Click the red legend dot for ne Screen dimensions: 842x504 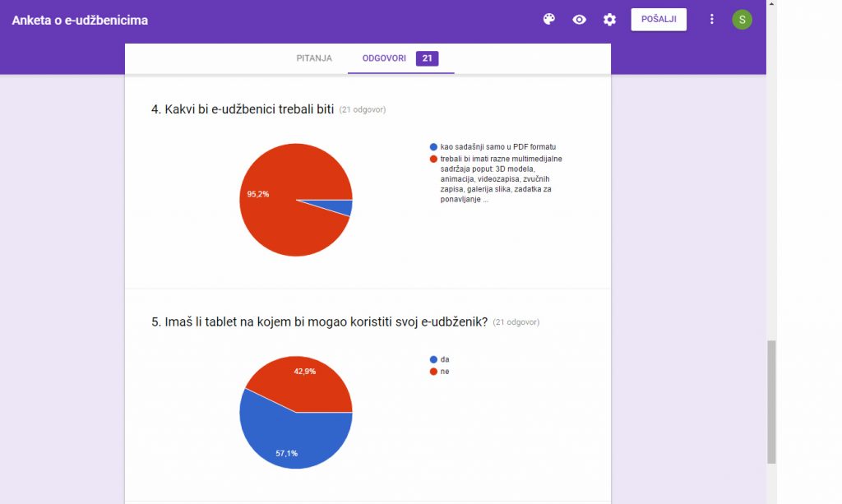433,372
